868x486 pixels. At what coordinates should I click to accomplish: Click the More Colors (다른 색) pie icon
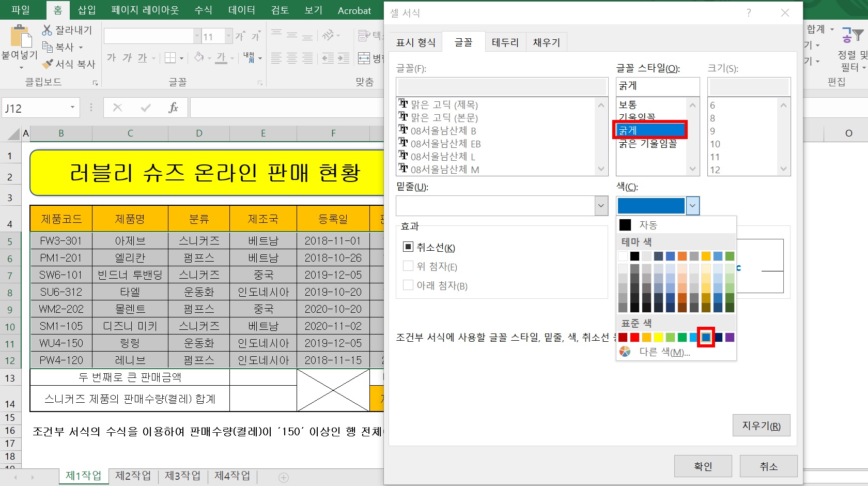(625, 352)
